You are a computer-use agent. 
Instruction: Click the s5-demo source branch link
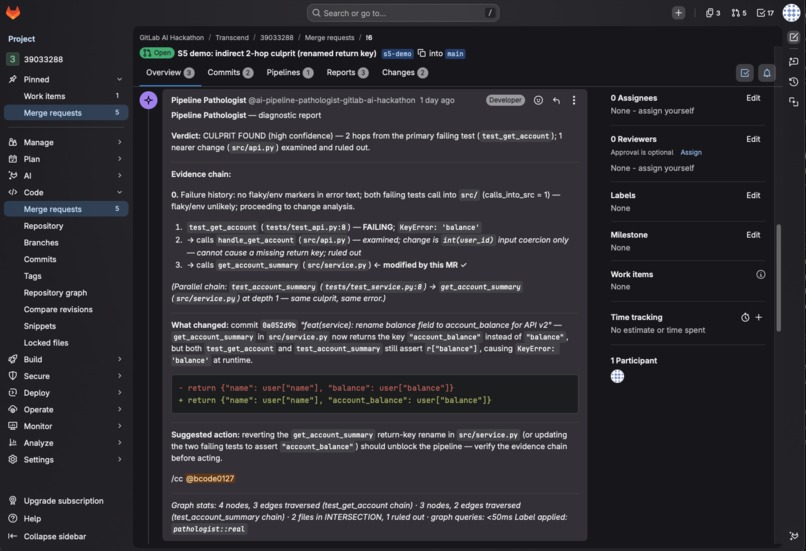click(397, 53)
